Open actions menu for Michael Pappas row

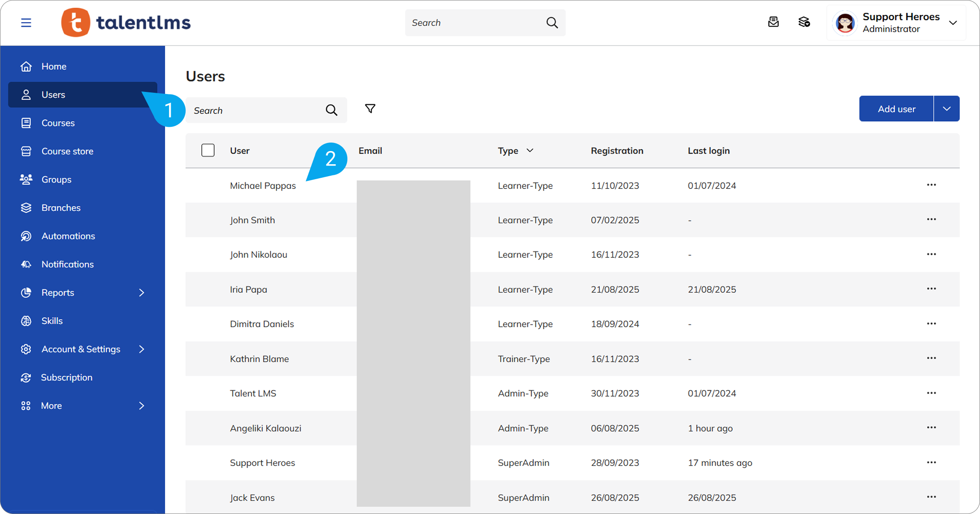[931, 185]
